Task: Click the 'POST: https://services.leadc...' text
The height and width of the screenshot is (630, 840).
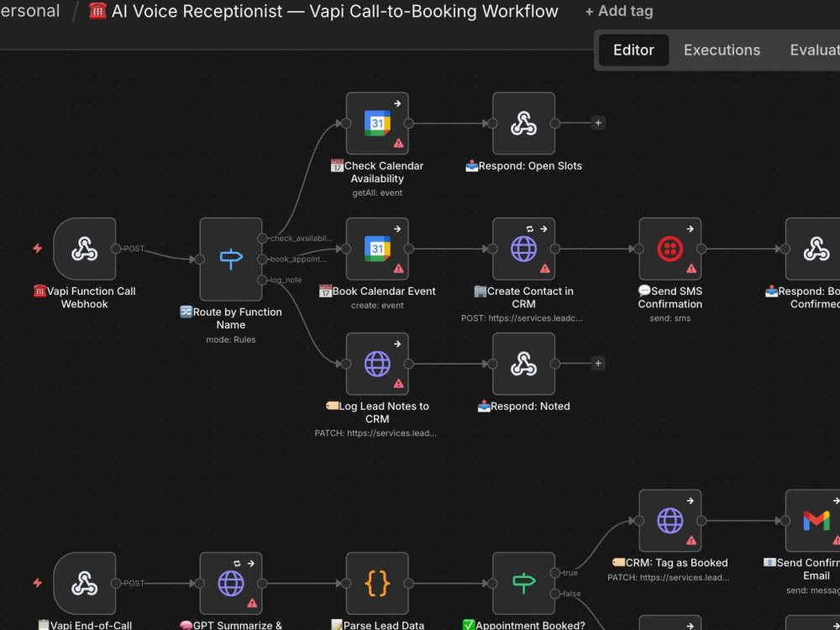Action: pos(522,318)
